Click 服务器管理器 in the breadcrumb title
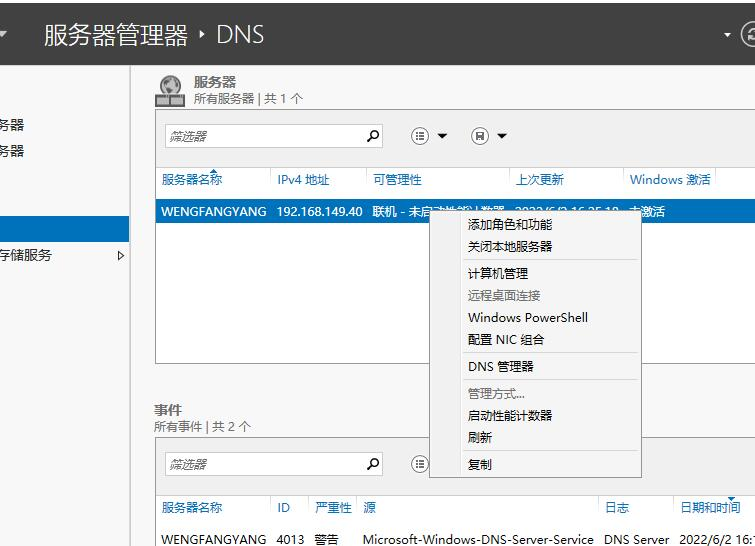Image resolution: width=755 pixels, height=546 pixels. coord(116,35)
